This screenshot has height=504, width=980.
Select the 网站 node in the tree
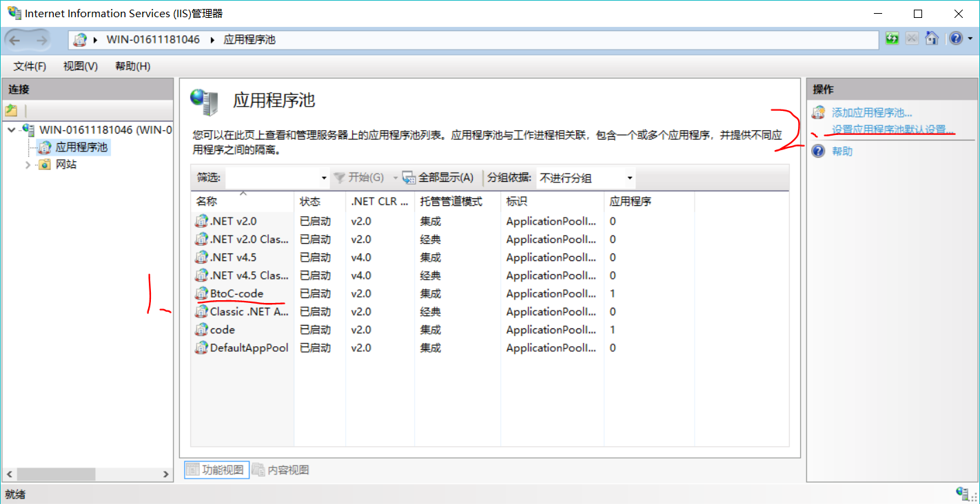65,165
